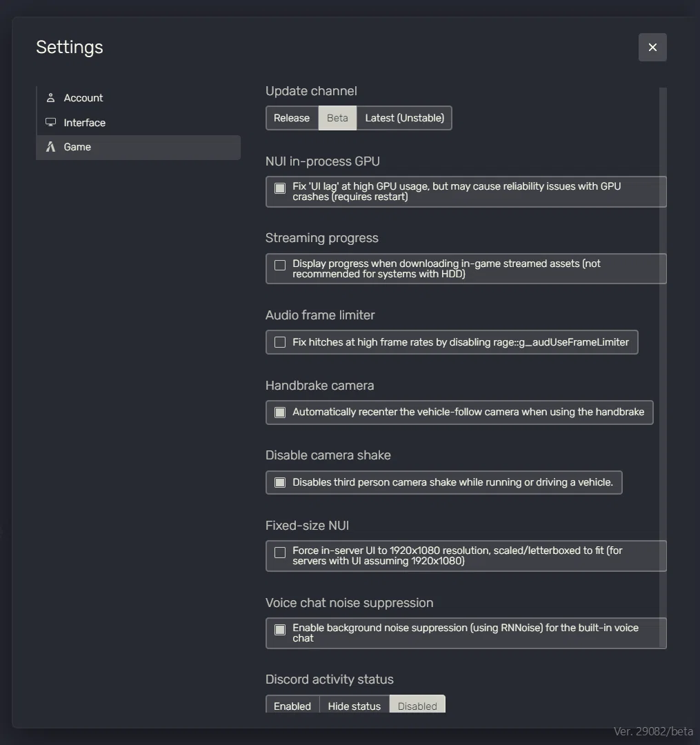Enable streaming progress display checkbox
Viewport: 700px width, 745px height.
[280, 265]
